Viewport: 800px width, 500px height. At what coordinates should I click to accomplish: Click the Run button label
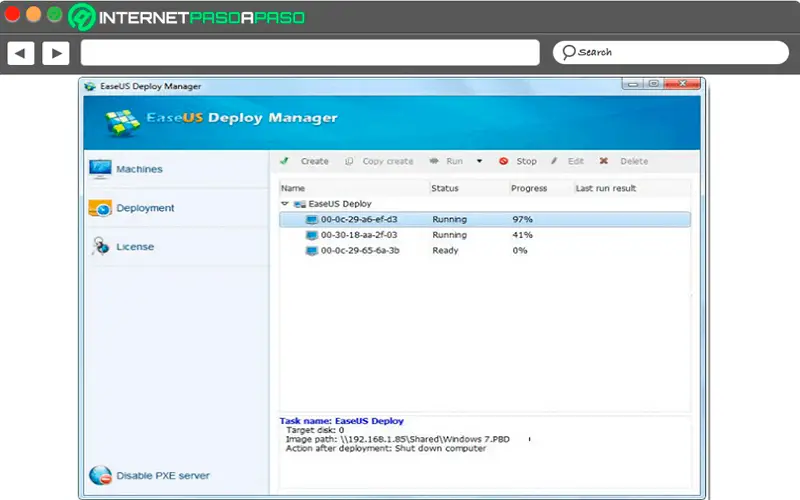455,161
